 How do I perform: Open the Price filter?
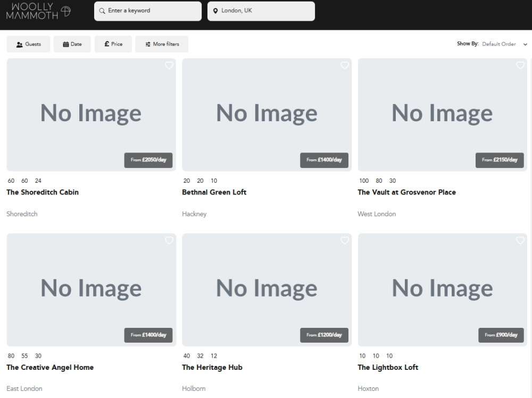113,44
